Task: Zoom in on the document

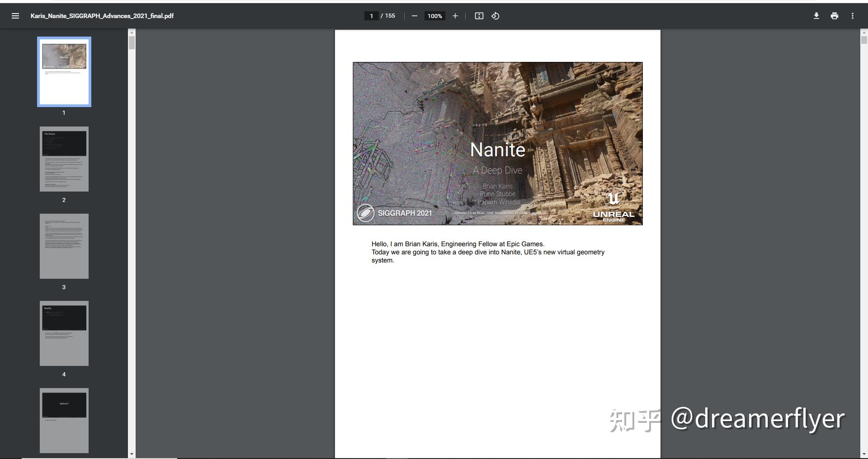Action: (x=455, y=16)
